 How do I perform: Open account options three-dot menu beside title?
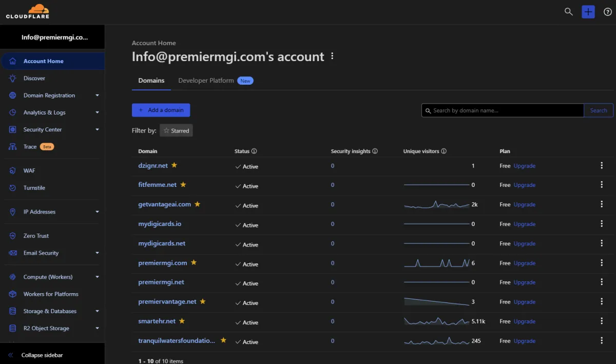point(332,56)
